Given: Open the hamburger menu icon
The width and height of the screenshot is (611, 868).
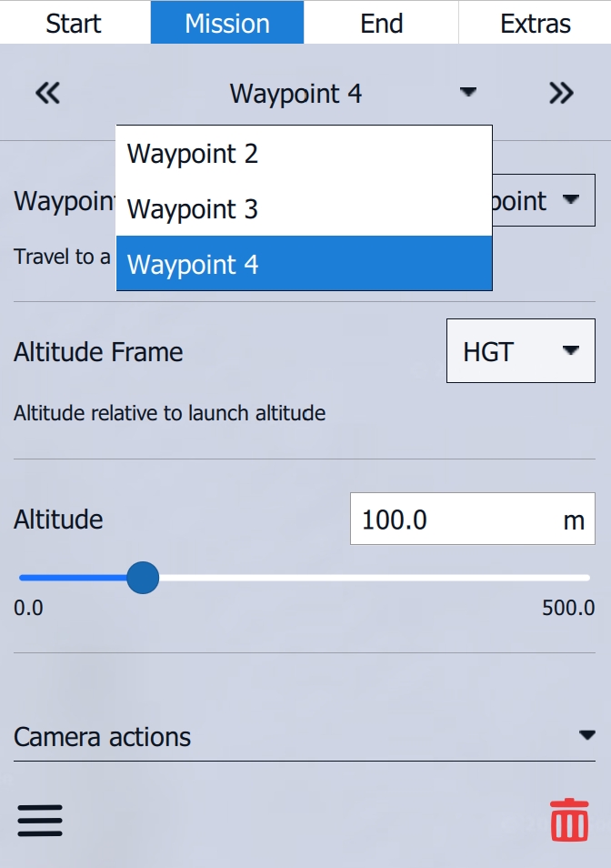Looking at the screenshot, I should tap(40, 820).
